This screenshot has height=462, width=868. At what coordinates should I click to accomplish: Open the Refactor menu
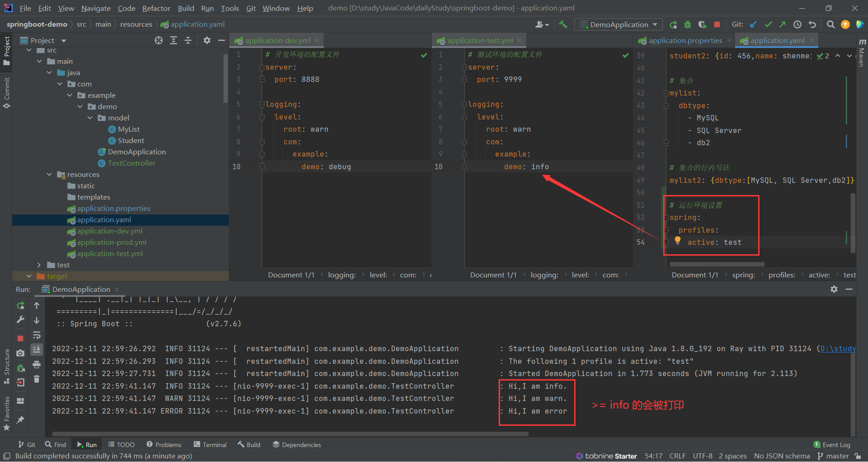[156, 8]
